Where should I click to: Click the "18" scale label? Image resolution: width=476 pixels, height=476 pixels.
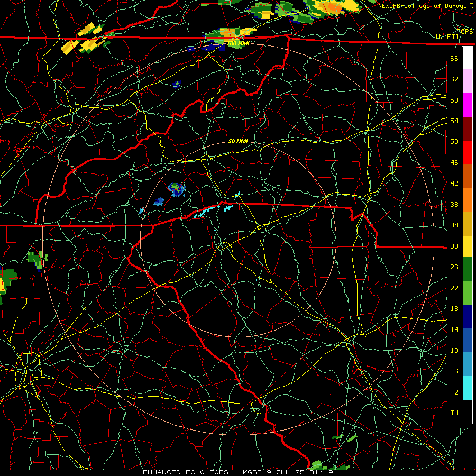point(454,309)
